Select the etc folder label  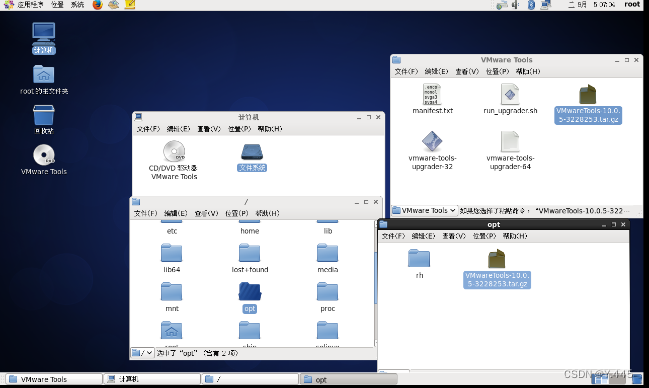coord(172,231)
